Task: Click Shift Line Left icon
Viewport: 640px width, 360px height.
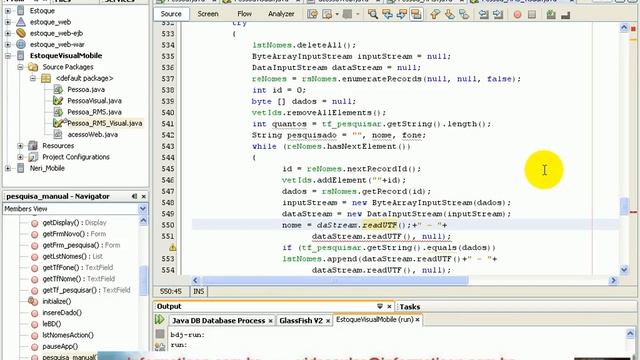Action: [x=484, y=14]
